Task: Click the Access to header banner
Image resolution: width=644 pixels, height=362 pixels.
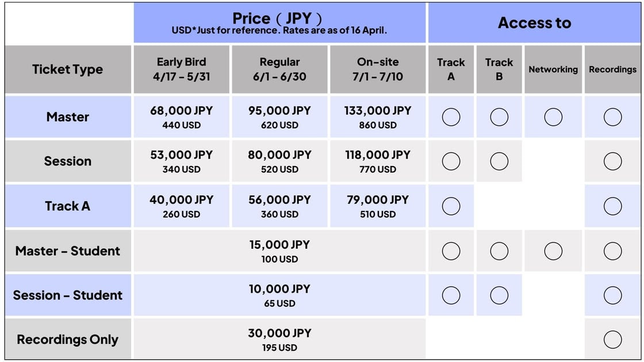Action: [534, 22]
